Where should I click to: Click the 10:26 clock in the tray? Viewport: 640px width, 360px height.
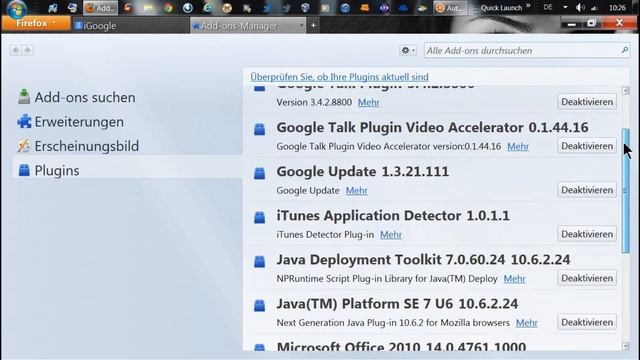[x=617, y=8]
